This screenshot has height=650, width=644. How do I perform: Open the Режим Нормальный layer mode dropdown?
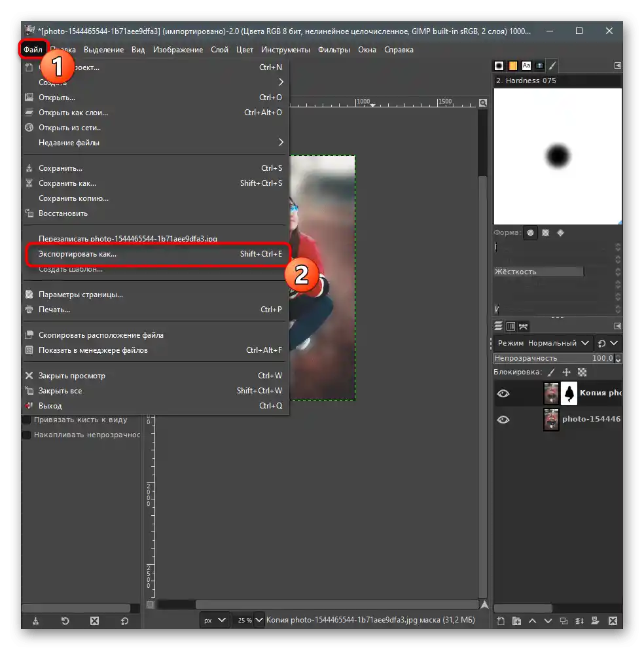543,343
